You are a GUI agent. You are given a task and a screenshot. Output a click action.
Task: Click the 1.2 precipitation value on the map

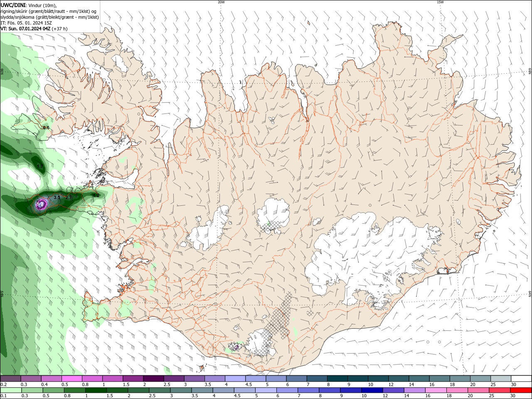(96, 195)
